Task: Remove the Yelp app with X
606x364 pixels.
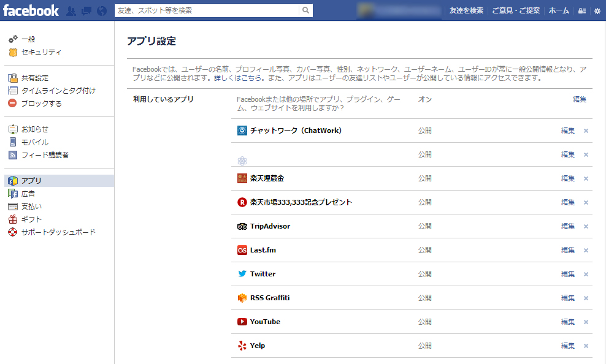Action: (586, 346)
